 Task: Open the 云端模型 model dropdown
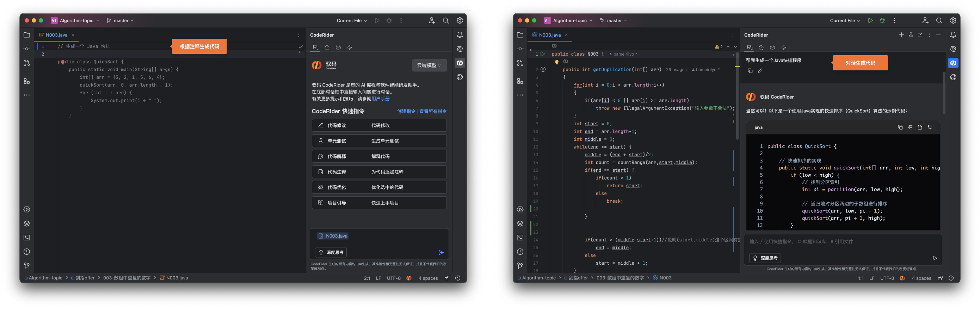point(429,65)
